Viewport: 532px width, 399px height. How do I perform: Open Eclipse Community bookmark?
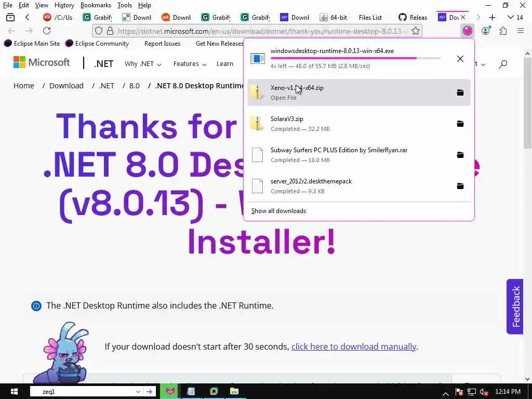pos(97,44)
